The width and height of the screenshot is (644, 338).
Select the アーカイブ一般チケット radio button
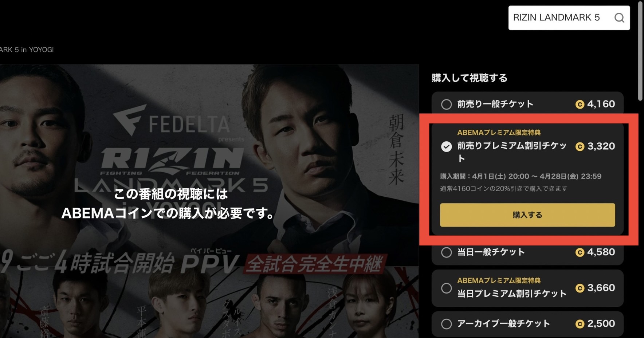click(446, 324)
